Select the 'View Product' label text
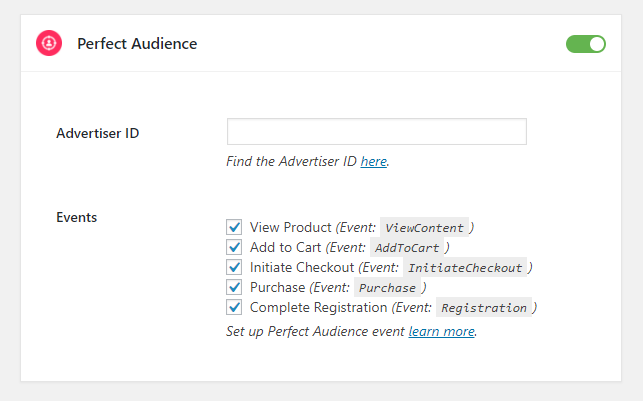This screenshot has height=401, width=643. pos(291,227)
